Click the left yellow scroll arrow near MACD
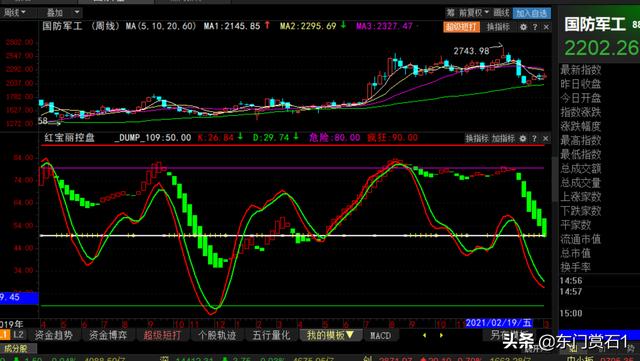Viewport: 640px width, 361px height. pyautogui.click(x=424, y=335)
